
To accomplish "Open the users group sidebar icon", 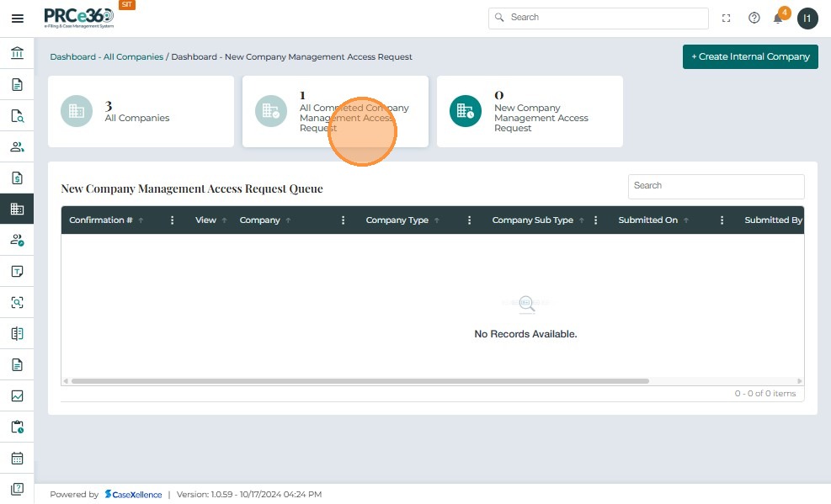I will 17,147.
